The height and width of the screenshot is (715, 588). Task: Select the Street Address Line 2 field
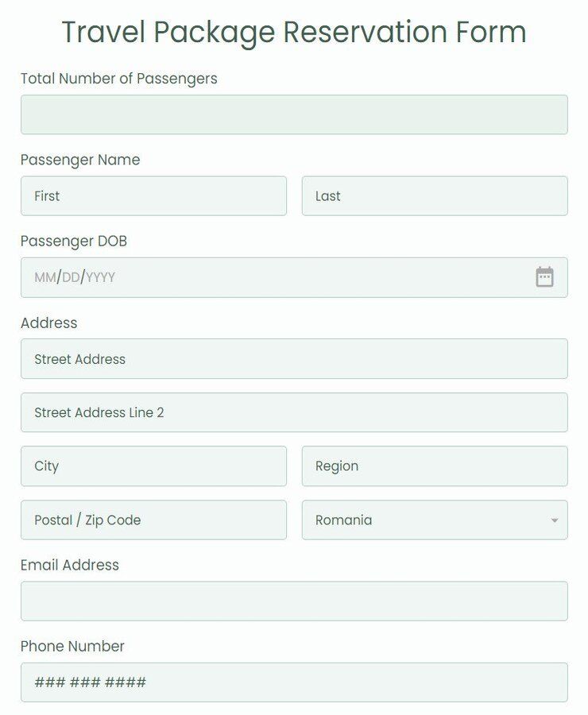294,413
